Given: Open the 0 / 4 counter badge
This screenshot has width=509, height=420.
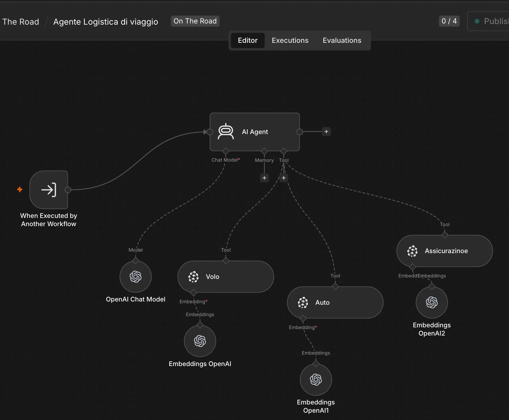Looking at the screenshot, I should (449, 21).
